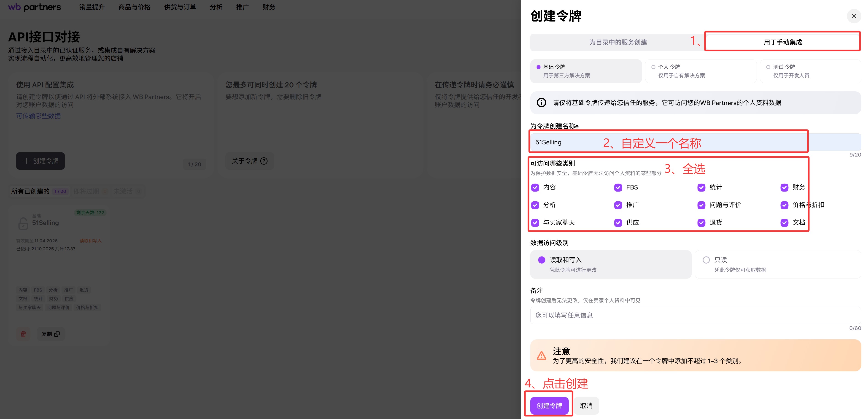Click the orange warning triangle icon

(541, 356)
